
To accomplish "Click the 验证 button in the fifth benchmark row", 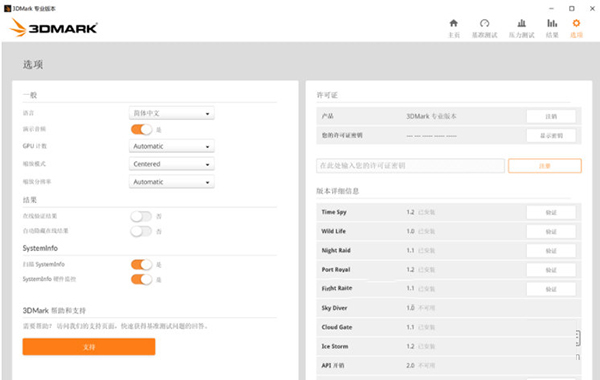I will [551, 289].
